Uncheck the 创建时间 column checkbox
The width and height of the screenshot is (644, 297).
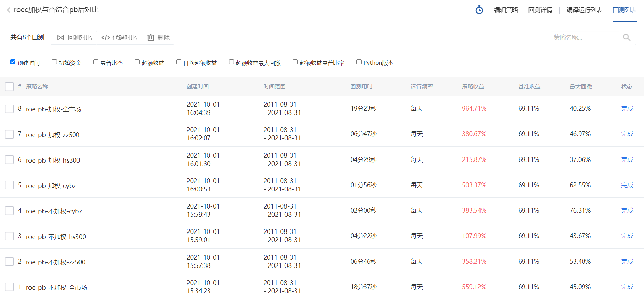pos(13,62)
